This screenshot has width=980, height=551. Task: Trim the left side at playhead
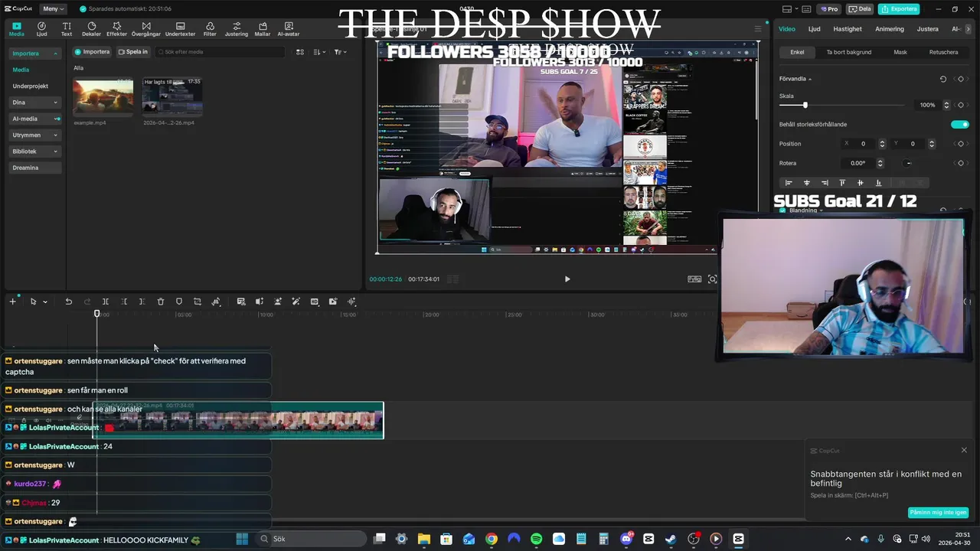tap(124, 302)
